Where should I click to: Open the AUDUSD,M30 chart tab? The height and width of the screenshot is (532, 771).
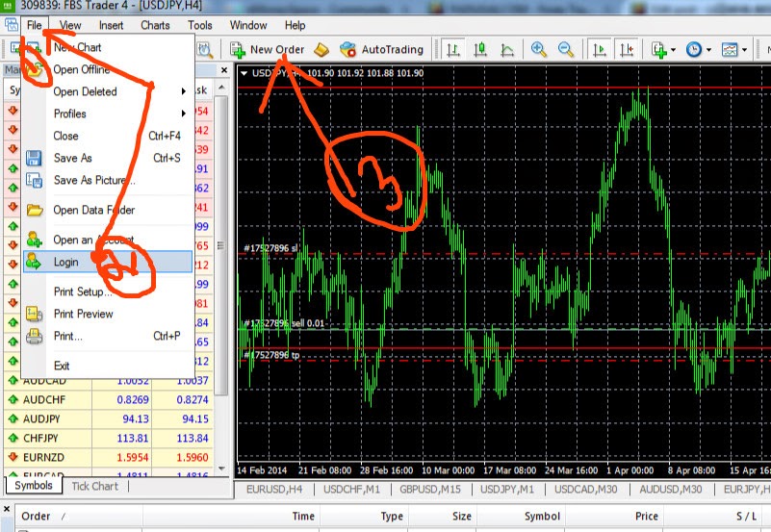point(671,490)
